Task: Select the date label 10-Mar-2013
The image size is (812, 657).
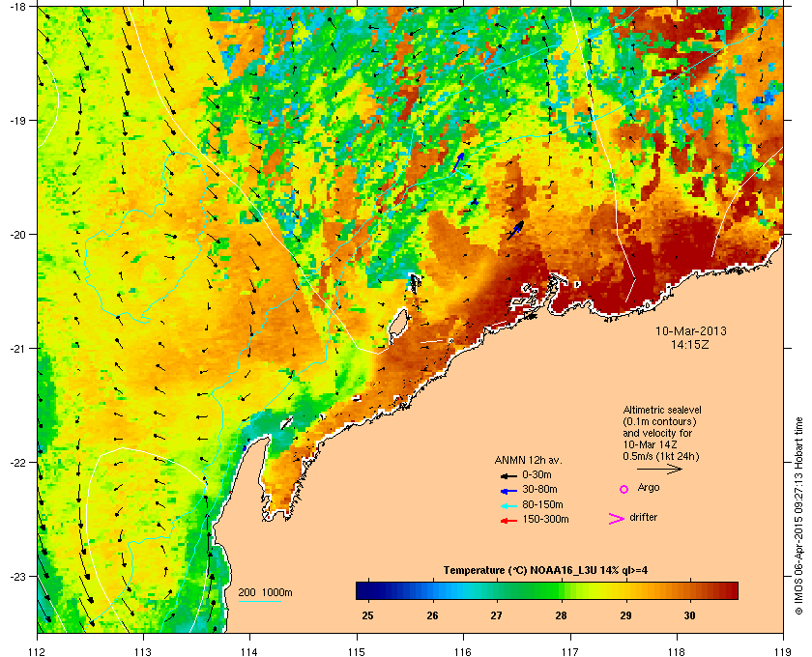Action: 691,331
